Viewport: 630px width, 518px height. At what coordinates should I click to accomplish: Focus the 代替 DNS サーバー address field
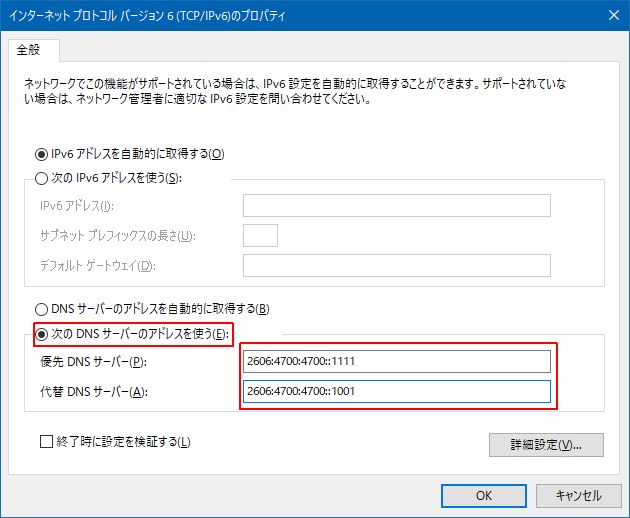point(397,391)
